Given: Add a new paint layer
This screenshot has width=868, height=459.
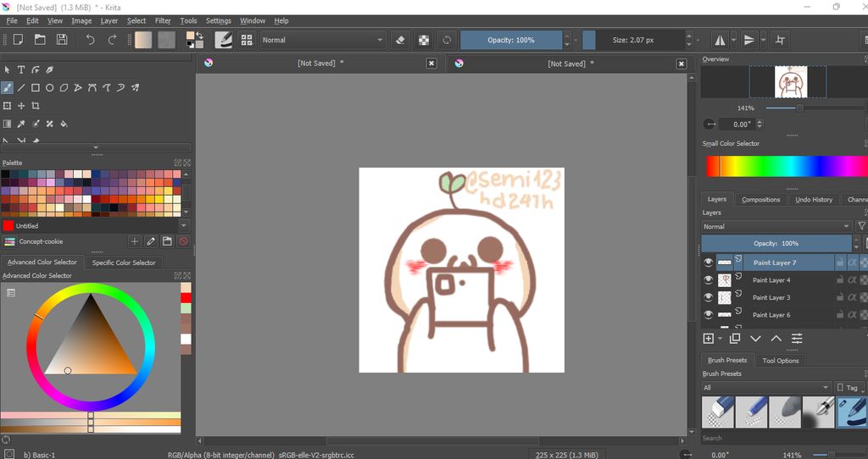Looking at the screenshot, I should coord(709,339).
